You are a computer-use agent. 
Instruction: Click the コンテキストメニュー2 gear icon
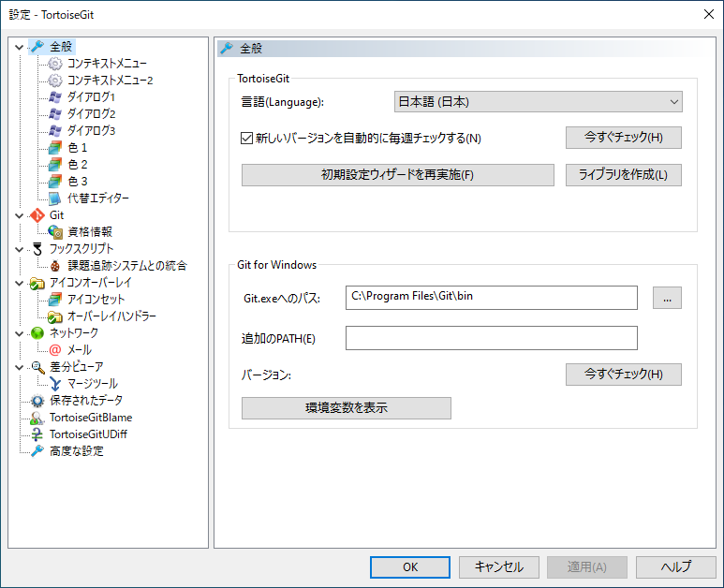point(55,81)
